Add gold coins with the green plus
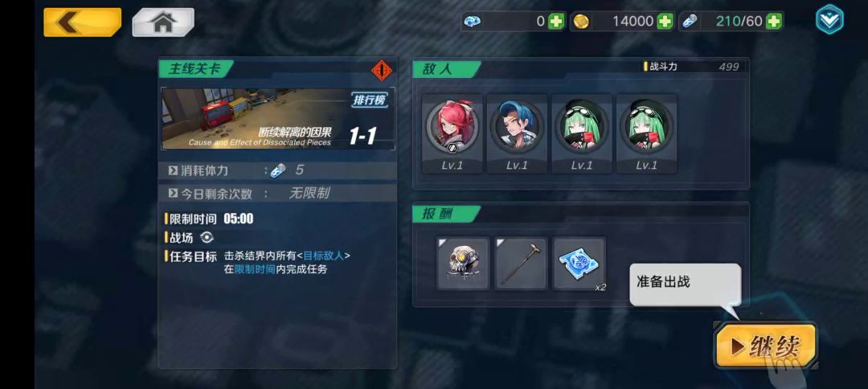This screenshot has width=868, height=389. pyautogui.click(x=665, y=22)
